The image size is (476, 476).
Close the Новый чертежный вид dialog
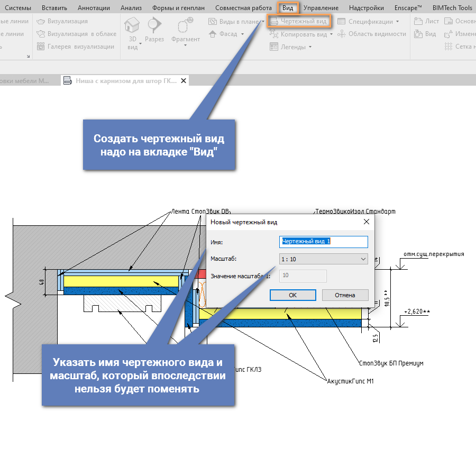tap(367, 222)
